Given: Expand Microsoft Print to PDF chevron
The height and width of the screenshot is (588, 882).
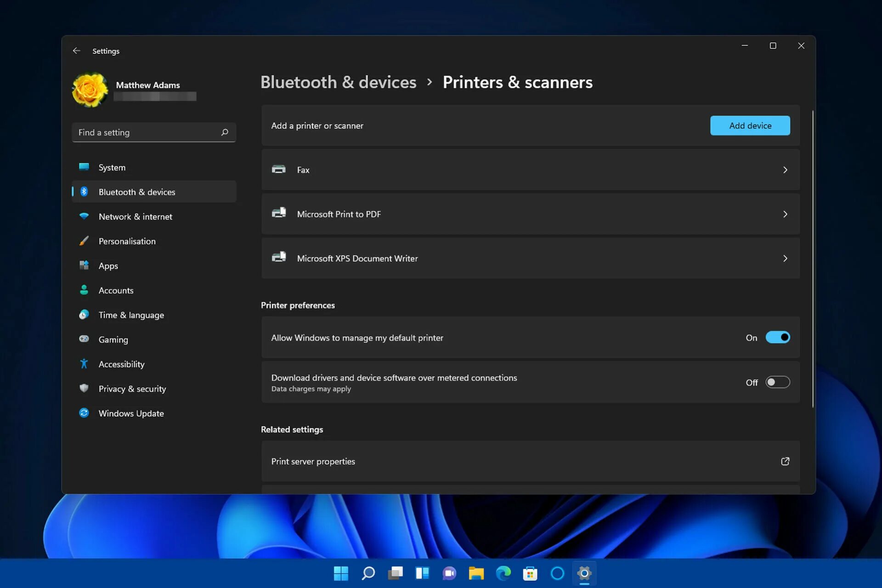Looking at the screenshot, I should [x=785, y=214].
